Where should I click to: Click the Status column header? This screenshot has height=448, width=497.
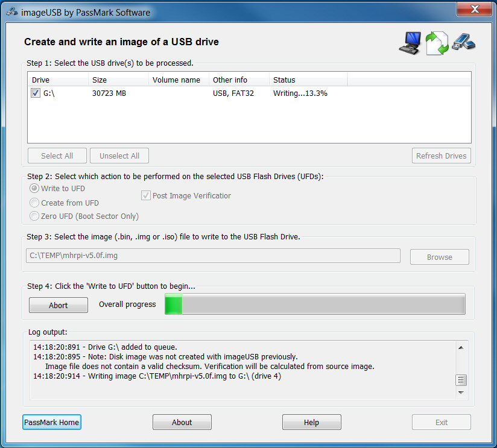pos(308,80)
